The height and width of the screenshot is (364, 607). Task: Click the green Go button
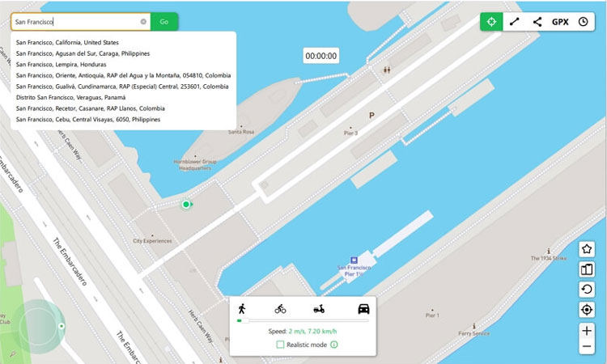[164, 22]
